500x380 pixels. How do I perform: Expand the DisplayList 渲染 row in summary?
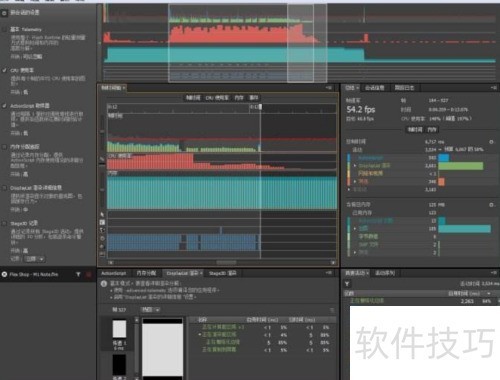[x=355, y=166]
